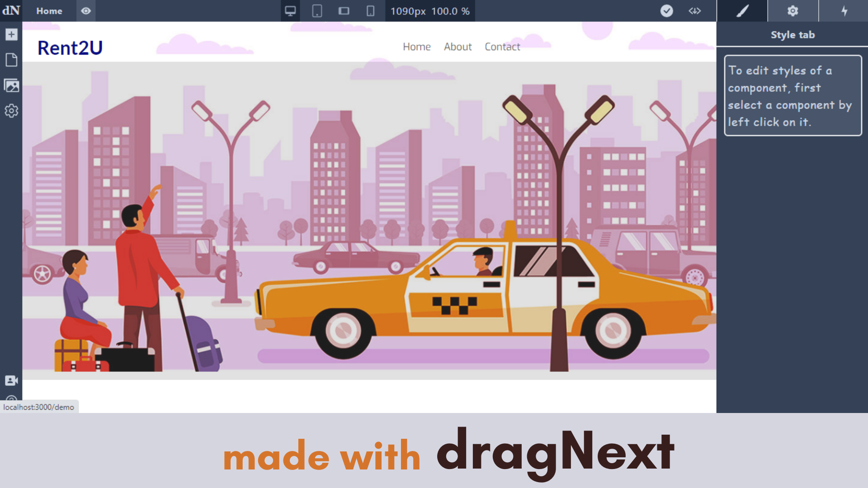The width and height of the screenshot is (868, 488).
Task: Click the add component plus icon
Action: (11, 34)
